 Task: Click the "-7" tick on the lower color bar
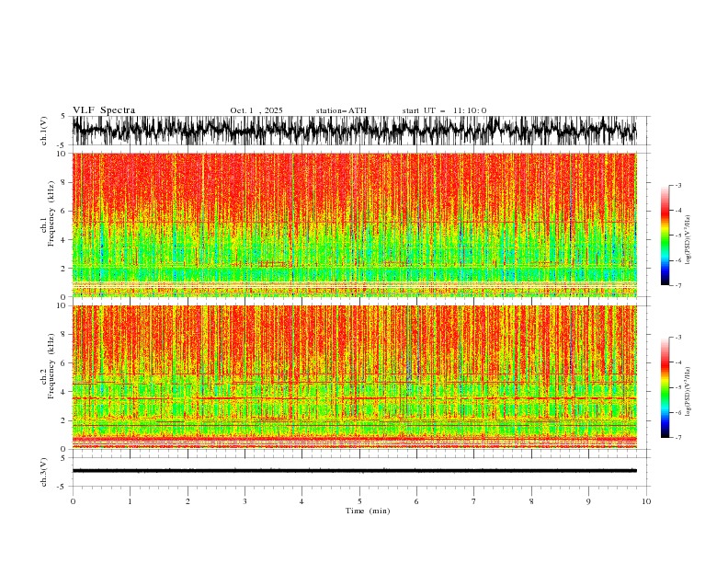pos(678,437)
